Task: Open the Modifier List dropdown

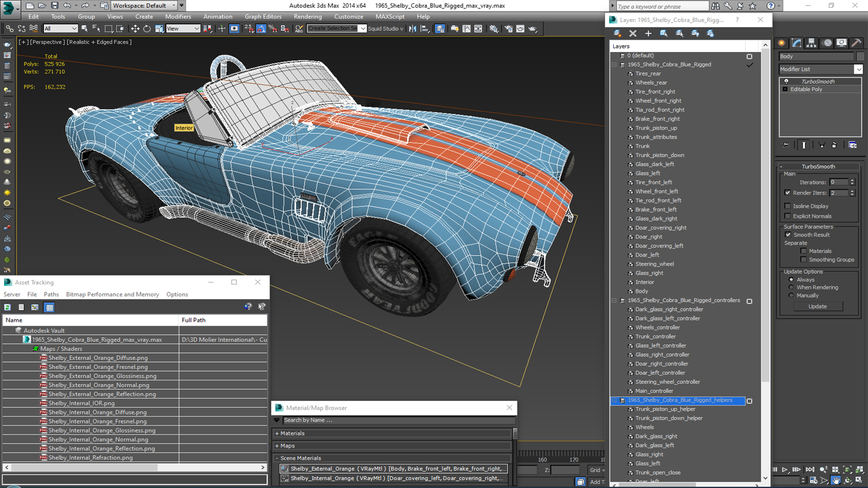Action: point(858,69)
